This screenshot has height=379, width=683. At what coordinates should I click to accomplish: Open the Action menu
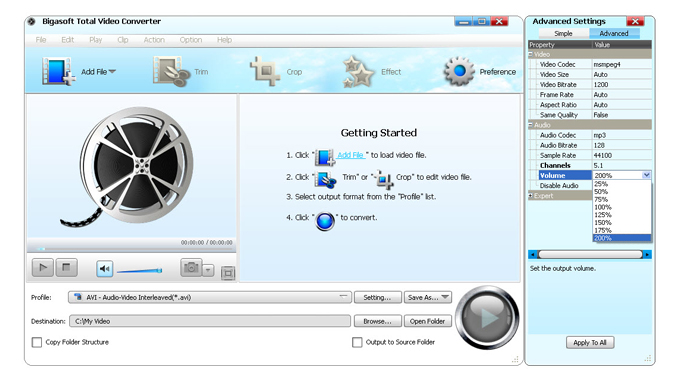click(x=154, y=40)
